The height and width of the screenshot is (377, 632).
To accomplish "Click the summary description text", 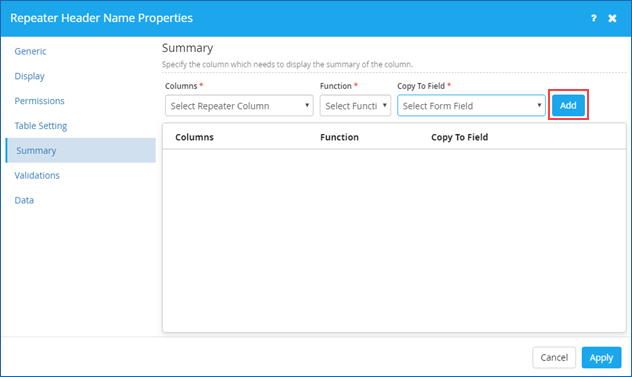I will coord(287,64).
